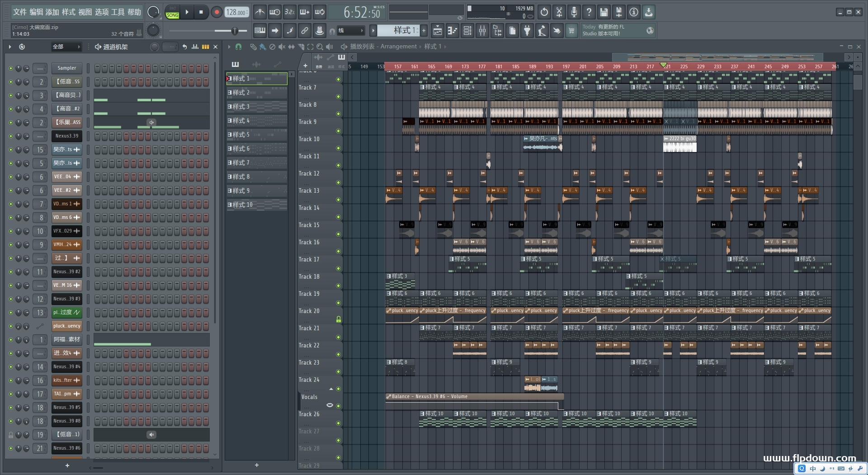The height and width of the screenshot is (475, 868).
Task: Open the 文件 menu
Action: tap(20, 12)
